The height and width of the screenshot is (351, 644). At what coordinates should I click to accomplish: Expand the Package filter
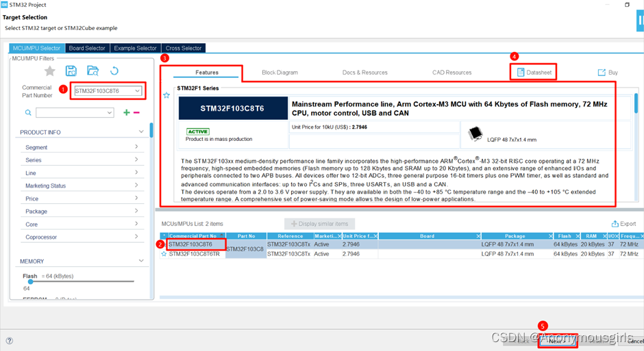point(136,211)
